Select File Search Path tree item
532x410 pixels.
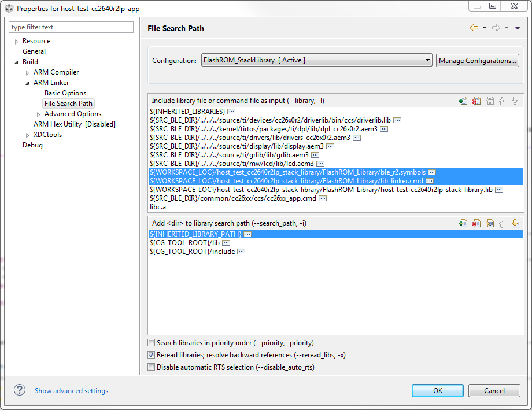tap(68, 103)
